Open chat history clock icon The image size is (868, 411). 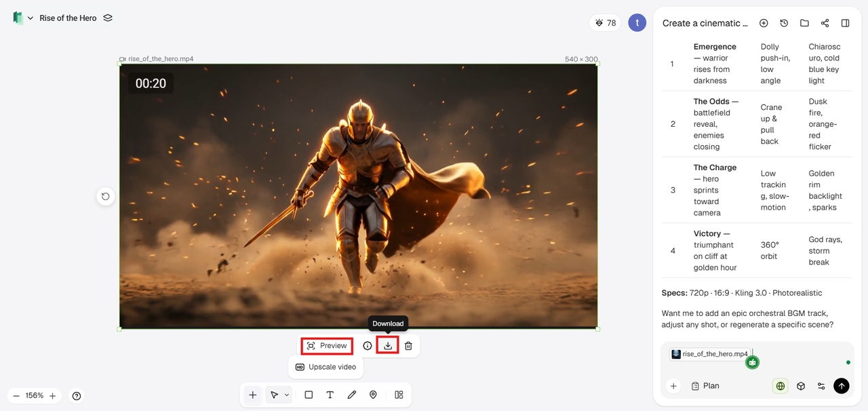784,23
